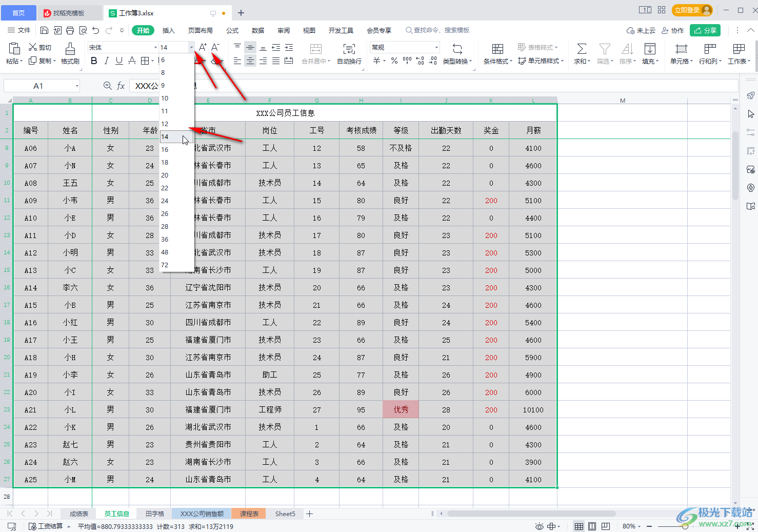This screenshot has height=532, width=758.
Task: Select font size 16 from list
Action: pos(176,149)
